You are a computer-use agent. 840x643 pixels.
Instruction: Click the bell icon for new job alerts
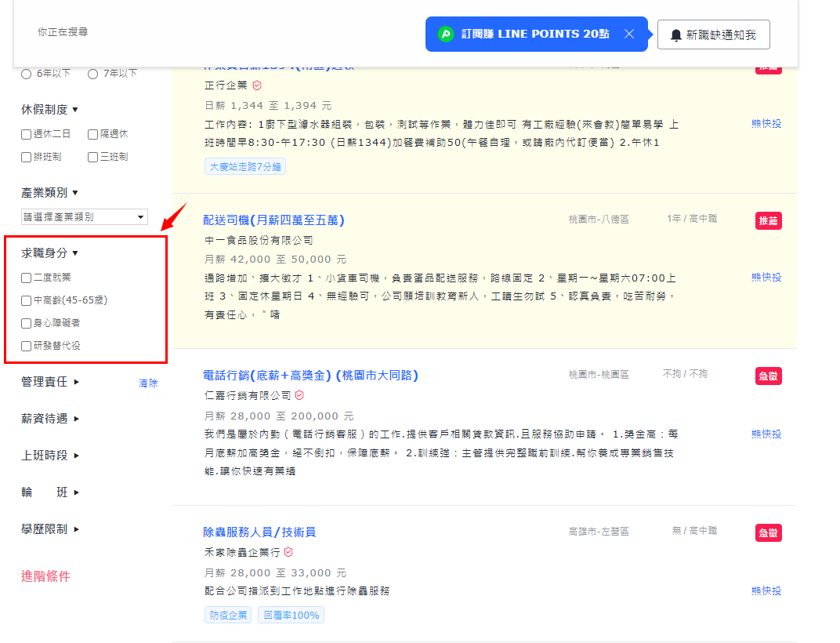676,35
